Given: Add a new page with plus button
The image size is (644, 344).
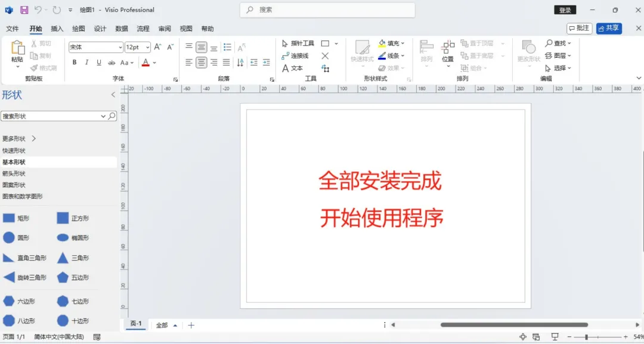Looking at the screenshot, I should [191, 325].
